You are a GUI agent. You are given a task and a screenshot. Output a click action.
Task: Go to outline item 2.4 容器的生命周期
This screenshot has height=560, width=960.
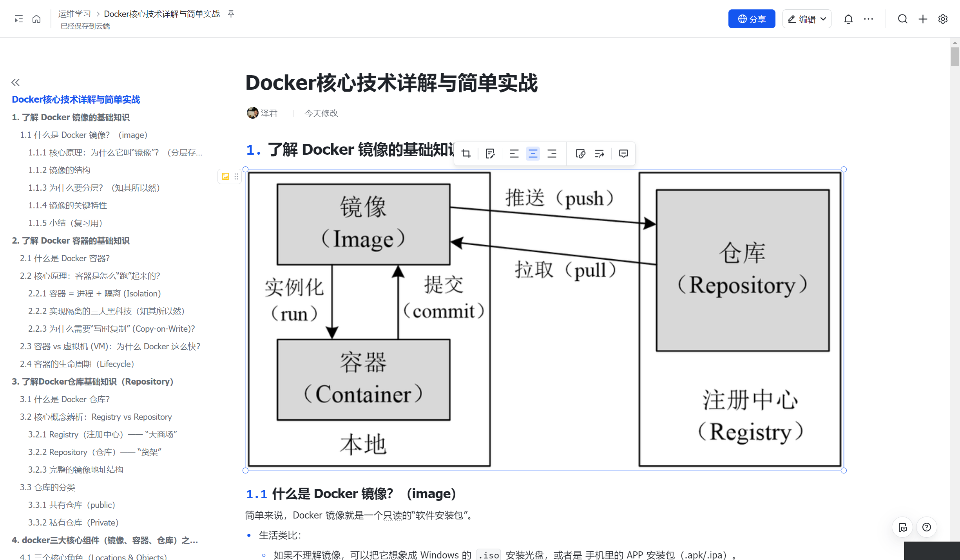click(77, 364)
